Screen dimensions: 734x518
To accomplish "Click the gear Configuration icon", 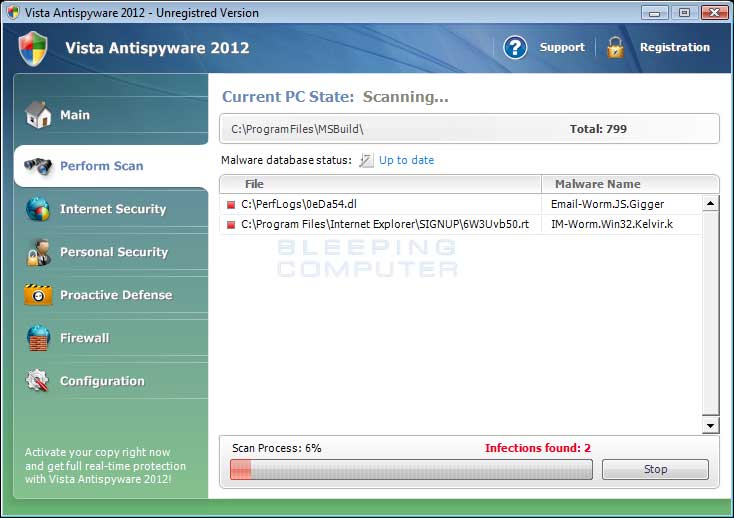I will pyautogui.click(x=37, y=380).
